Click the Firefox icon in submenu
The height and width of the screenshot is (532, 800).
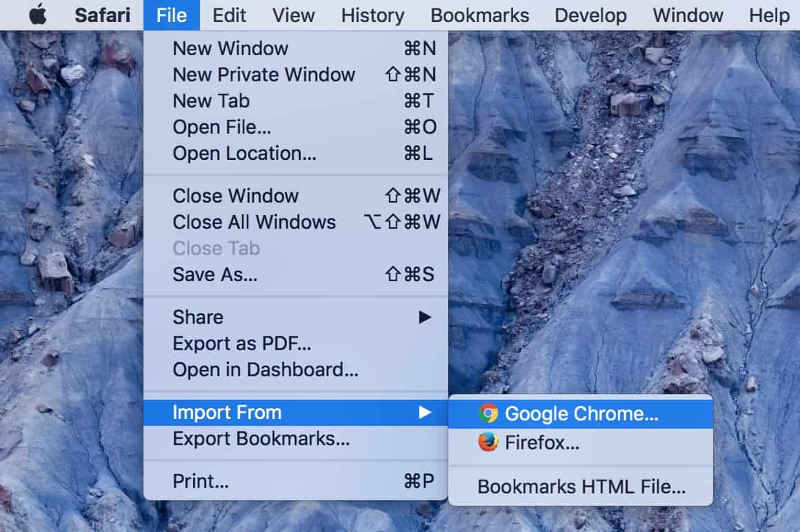(488, 442)
